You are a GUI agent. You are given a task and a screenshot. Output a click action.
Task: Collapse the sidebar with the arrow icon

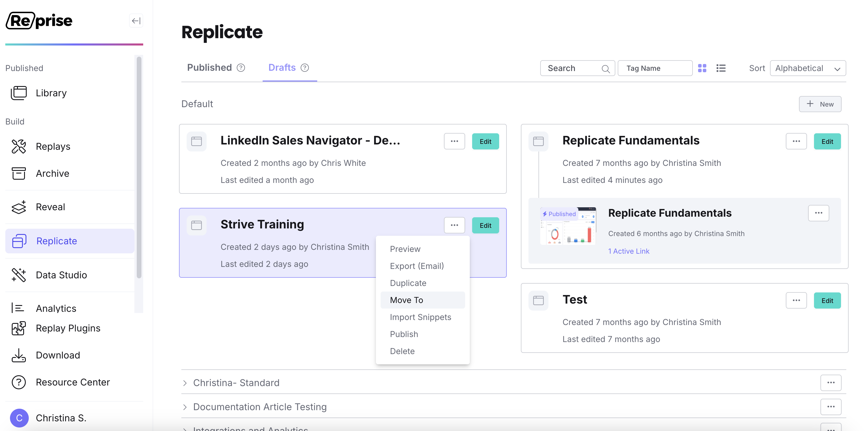point(136,21)
